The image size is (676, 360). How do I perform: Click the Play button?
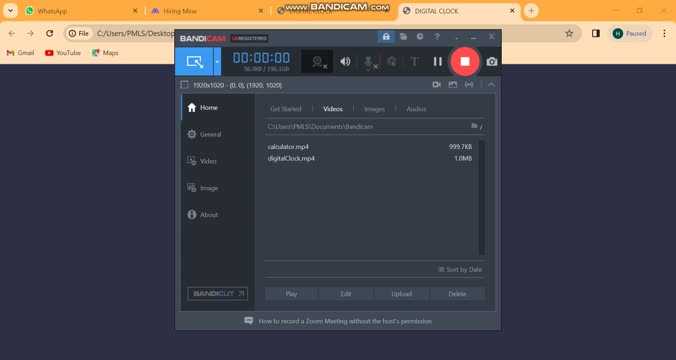pos(291,294)
